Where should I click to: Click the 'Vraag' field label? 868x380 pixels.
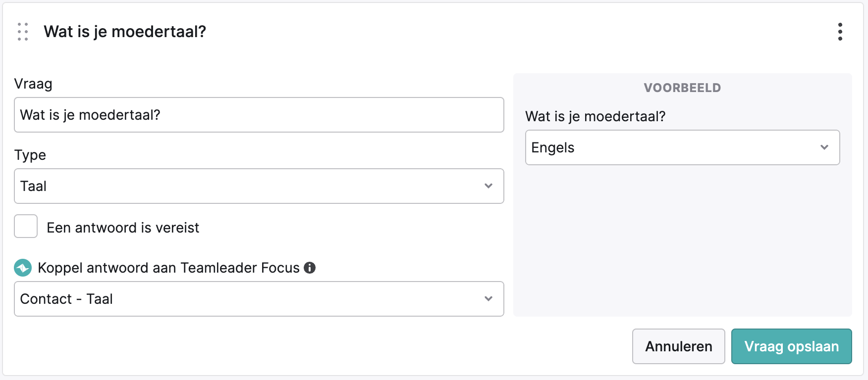click(33, 84)
